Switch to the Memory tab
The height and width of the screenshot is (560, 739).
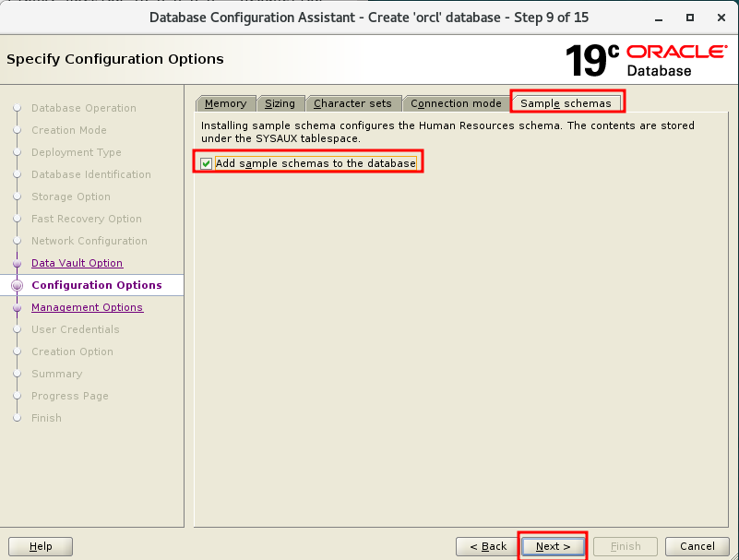226,103
